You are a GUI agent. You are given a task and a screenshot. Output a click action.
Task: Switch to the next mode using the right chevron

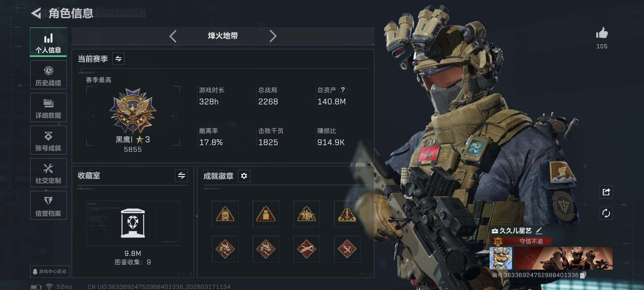click(273, 36)
